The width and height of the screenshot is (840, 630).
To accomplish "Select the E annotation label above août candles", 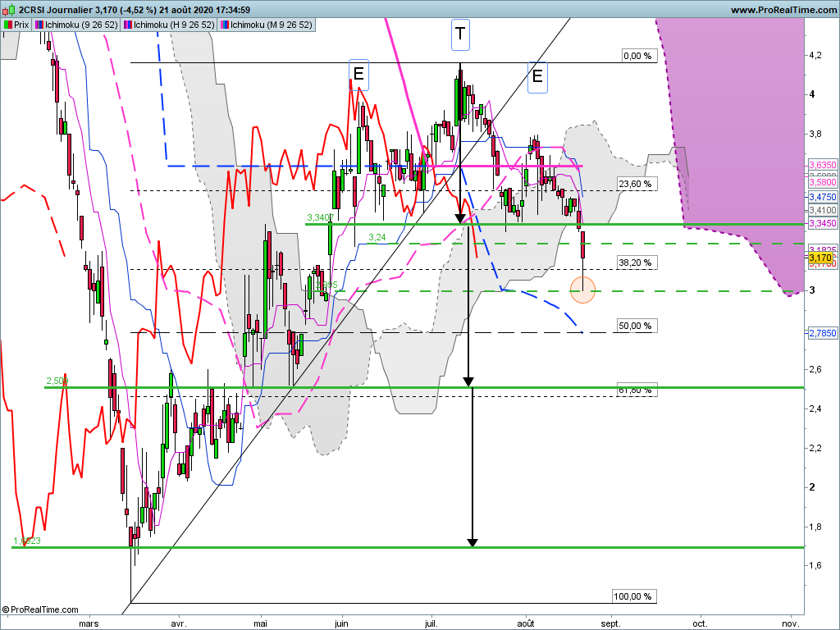I will pos(537,77).
